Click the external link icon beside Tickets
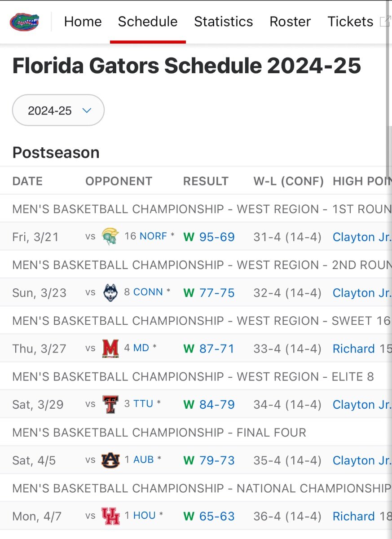This screenshot has width=392, height=539. (385, 22)
